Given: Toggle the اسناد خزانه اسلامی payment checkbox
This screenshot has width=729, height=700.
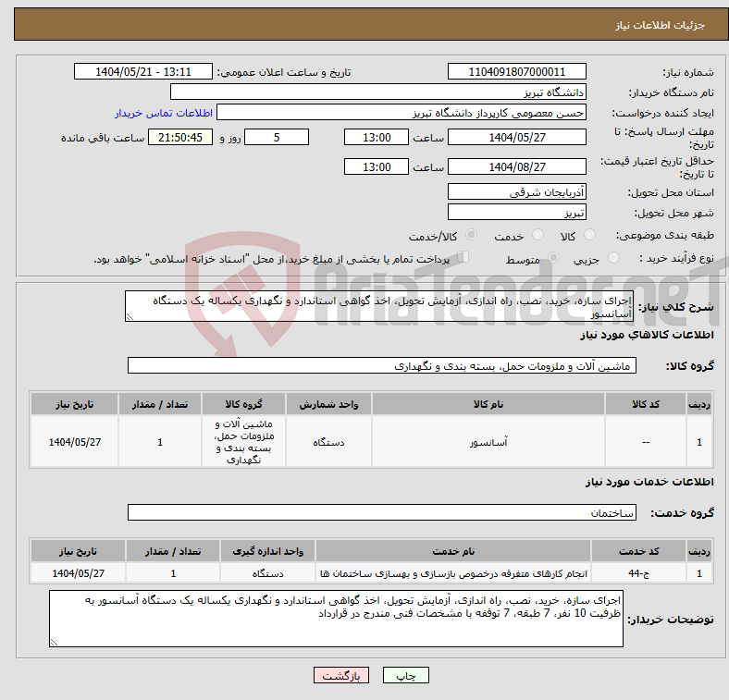Looking at the screenshot, I should [463, 257].
